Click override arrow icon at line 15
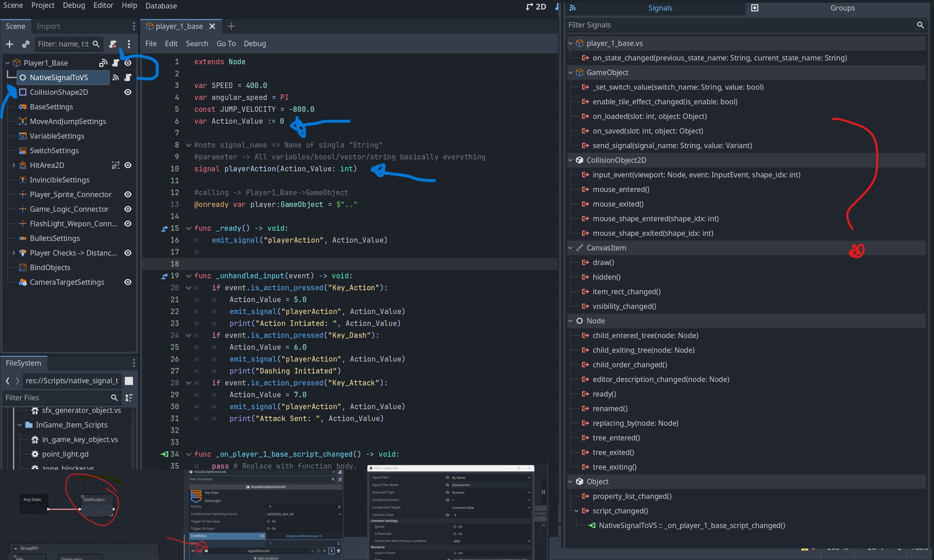Screen dimensions: 934x560 [x=164, y=228]
